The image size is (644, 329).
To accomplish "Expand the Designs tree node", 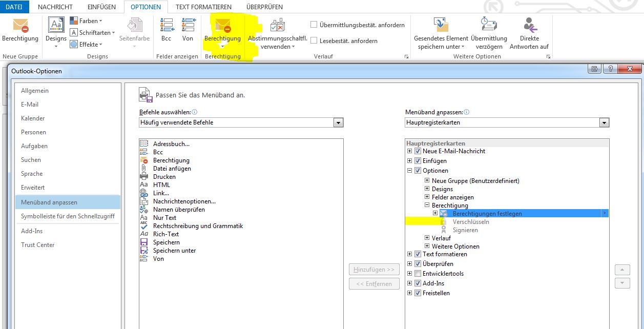I will pyautogui.click(x=427, y=189).
